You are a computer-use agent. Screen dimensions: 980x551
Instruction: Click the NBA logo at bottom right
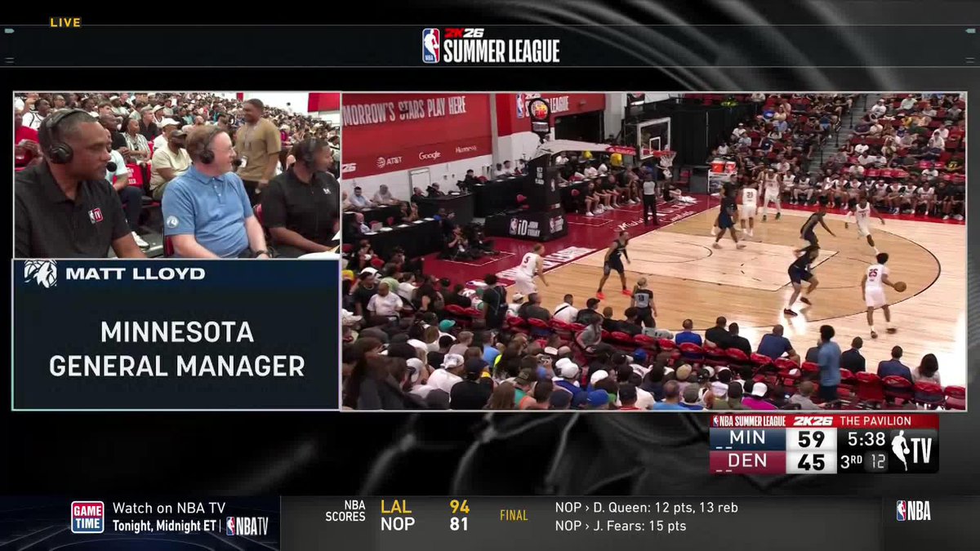tap(913, 511)
